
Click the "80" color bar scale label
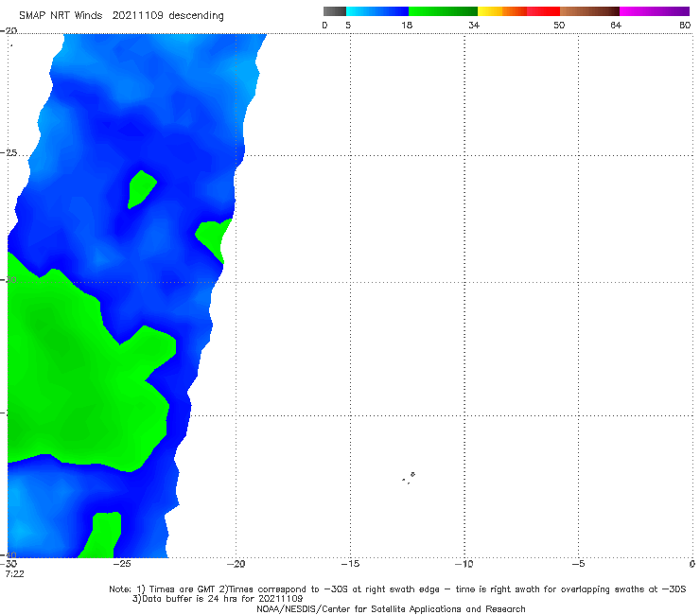point(685,26)
